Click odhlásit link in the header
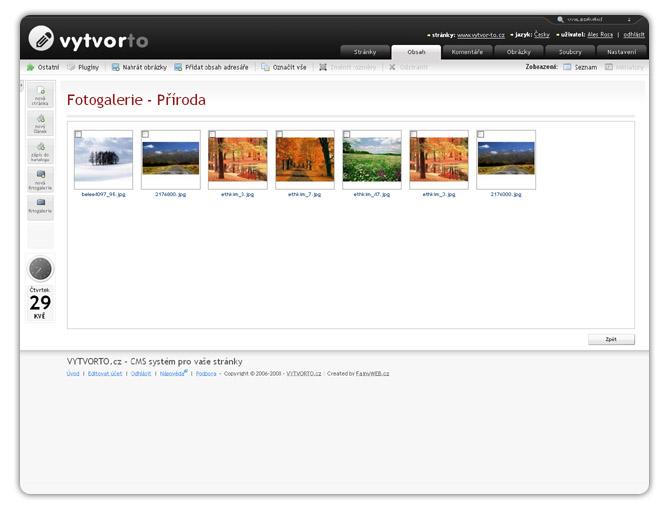The image size is (670, 508). coord(634,35)
